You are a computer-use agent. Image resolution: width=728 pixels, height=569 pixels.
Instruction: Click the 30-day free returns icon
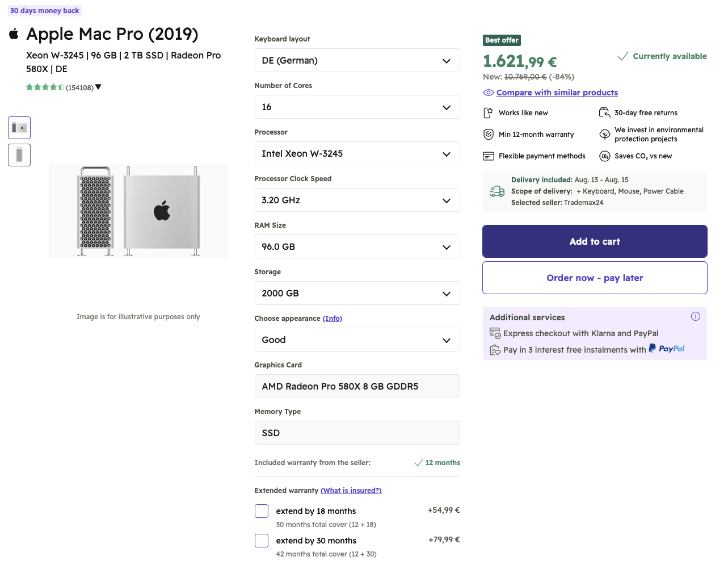(x=605, y=113)
